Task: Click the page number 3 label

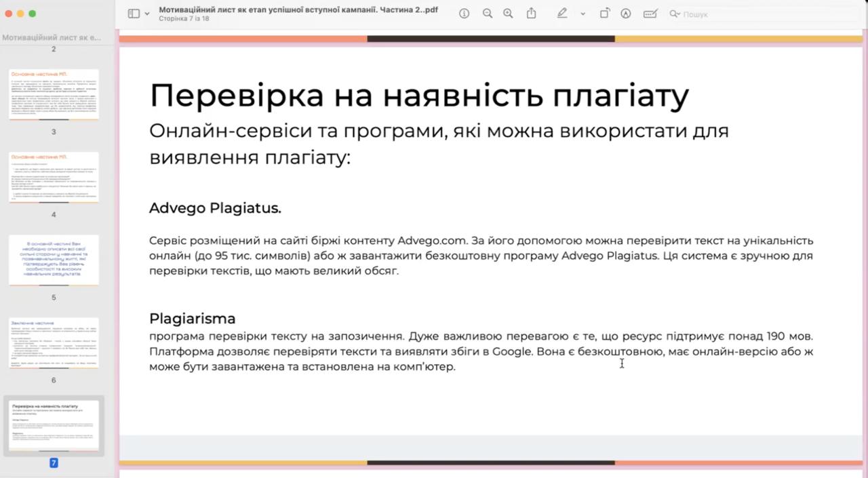Action: pyautogui.click(x=54, y=132)
